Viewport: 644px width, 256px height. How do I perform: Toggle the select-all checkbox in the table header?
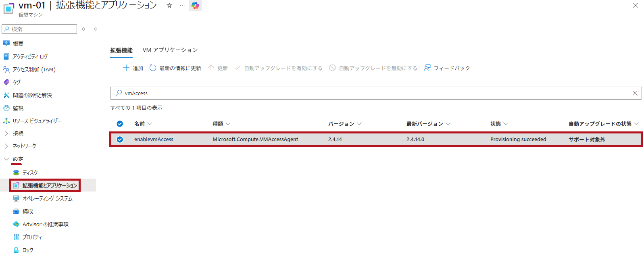tap(120, 124)
